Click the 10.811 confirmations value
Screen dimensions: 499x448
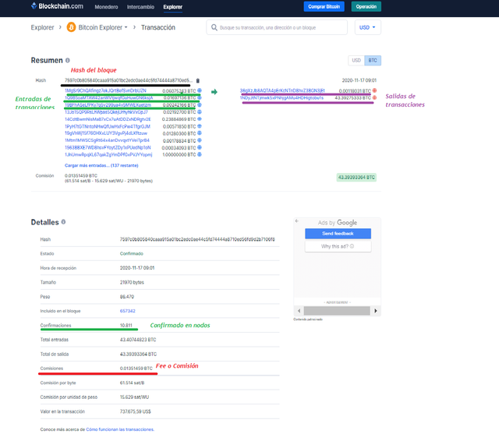[126, 325]
